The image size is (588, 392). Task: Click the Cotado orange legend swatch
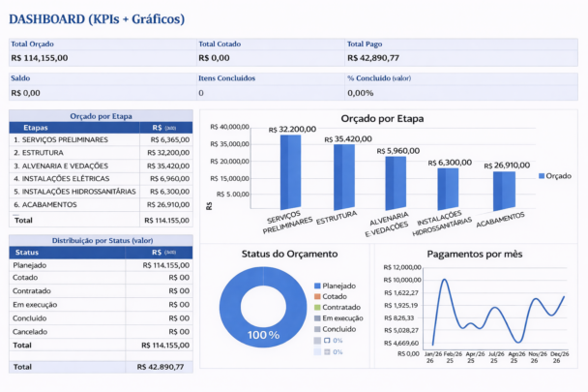click(x=317, y=296)
